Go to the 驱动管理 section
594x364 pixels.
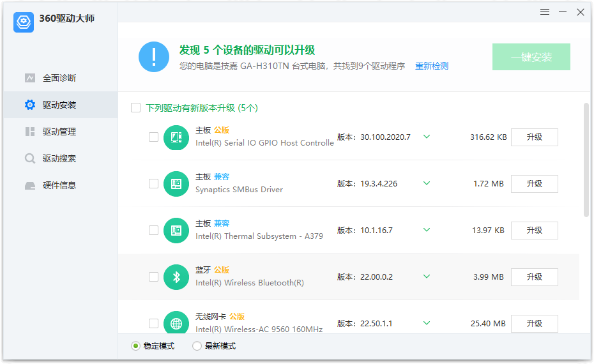(61, 132)
